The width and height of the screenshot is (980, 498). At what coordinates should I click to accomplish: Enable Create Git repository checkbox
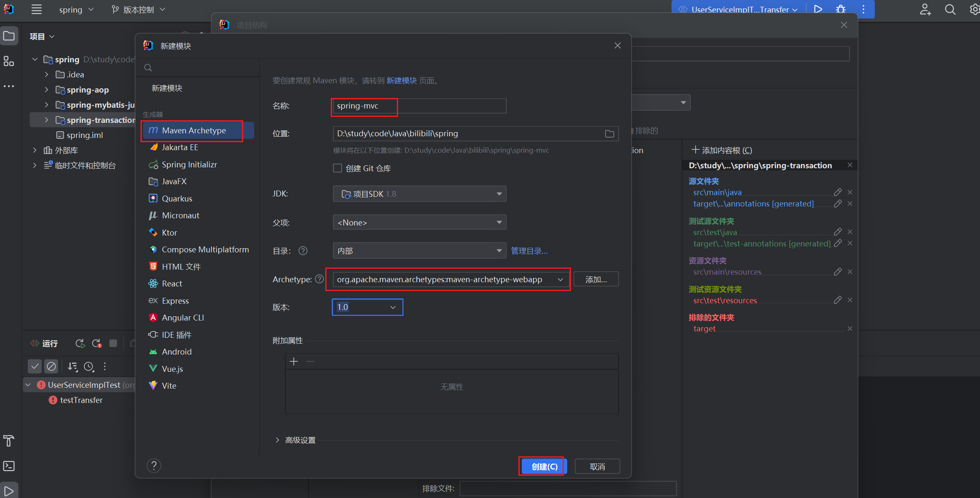(x=337, y=168)
